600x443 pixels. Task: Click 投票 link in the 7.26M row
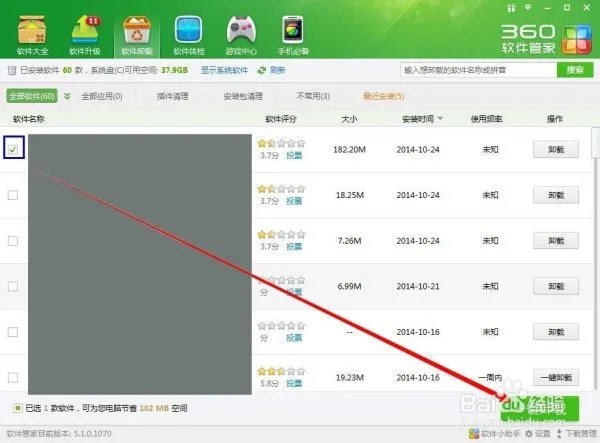click(294, 247)
